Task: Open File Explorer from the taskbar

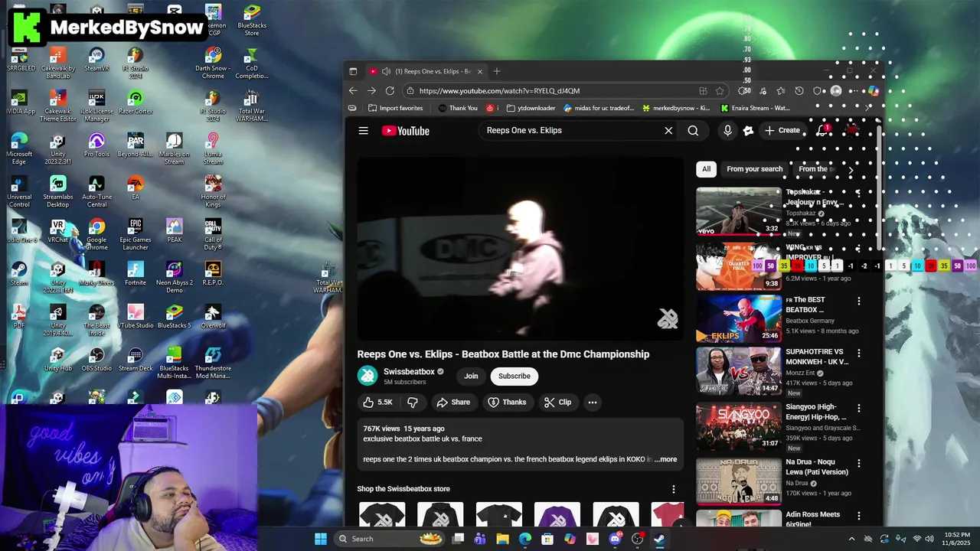Action: (x=502, y=539)
